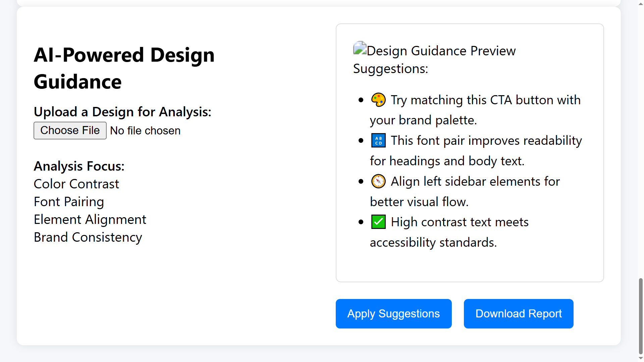The height and width of the screenshot is (362, 644).
Task: Select the Font Pairing focus item
Action: coord(69,202)
